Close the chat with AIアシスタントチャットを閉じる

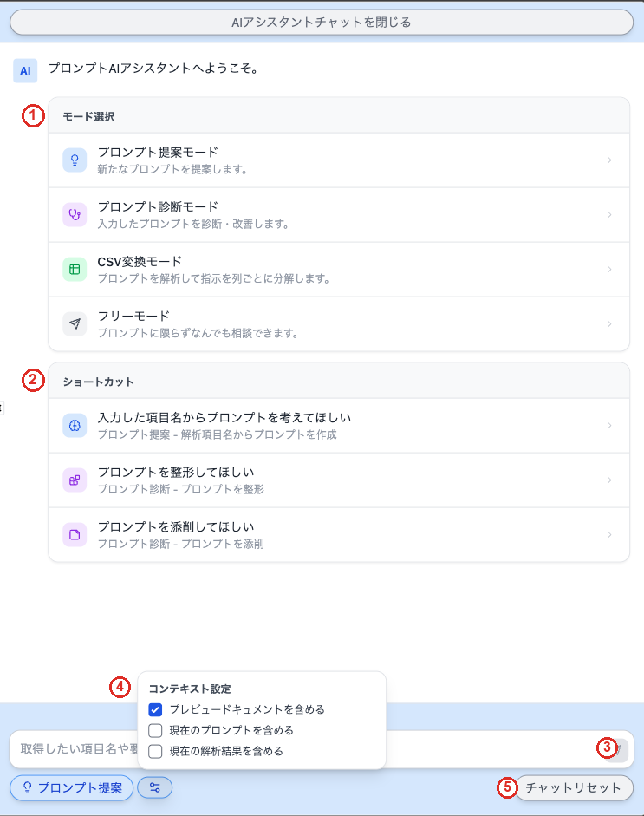pyautogui.click(x=322, y=23)
